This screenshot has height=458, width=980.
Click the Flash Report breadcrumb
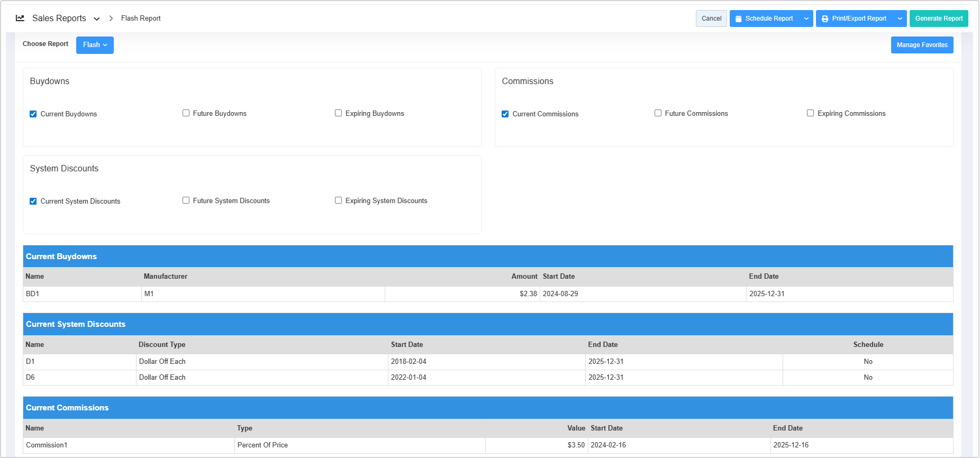[x=141, y=19]
